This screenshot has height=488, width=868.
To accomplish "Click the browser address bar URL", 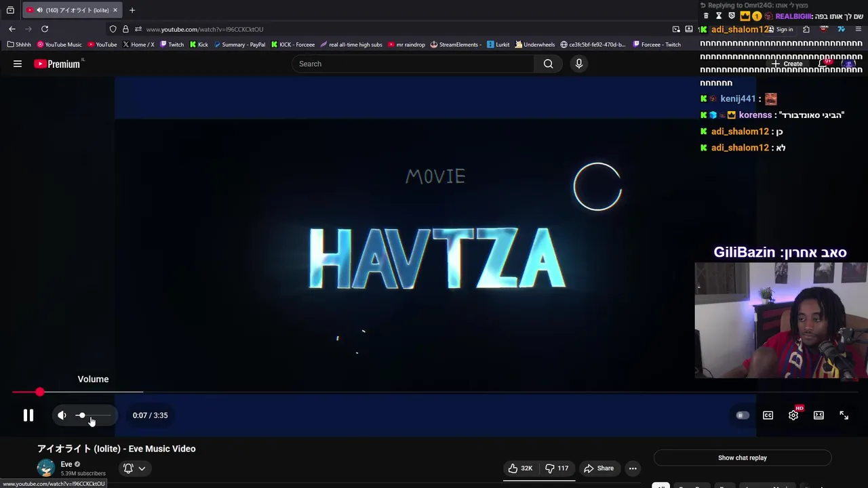I will [205, 29].
